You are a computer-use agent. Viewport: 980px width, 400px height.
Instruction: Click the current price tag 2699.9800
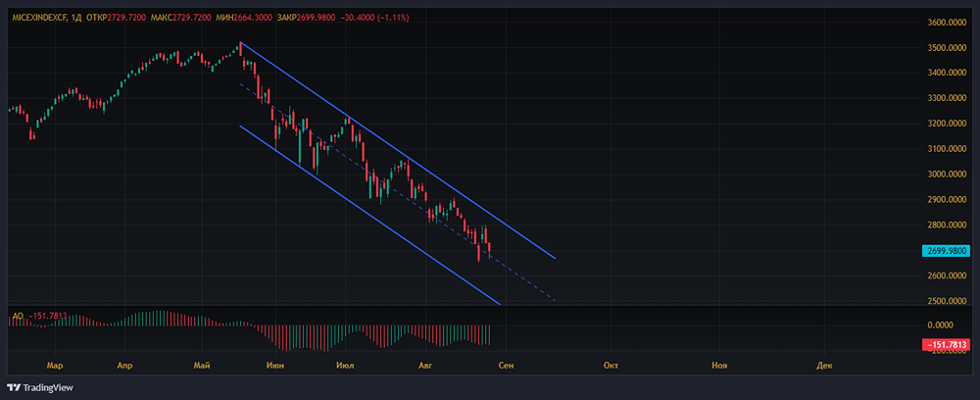click(946, 251)
